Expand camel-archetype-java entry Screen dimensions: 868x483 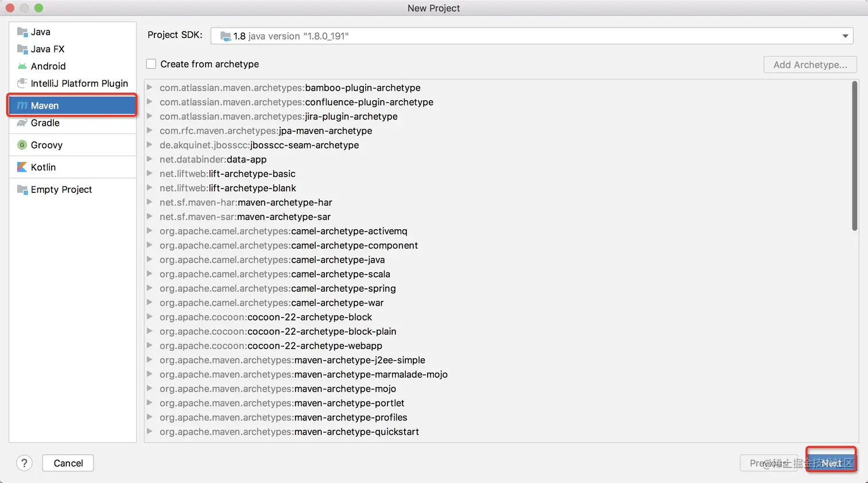pos(150,260)
